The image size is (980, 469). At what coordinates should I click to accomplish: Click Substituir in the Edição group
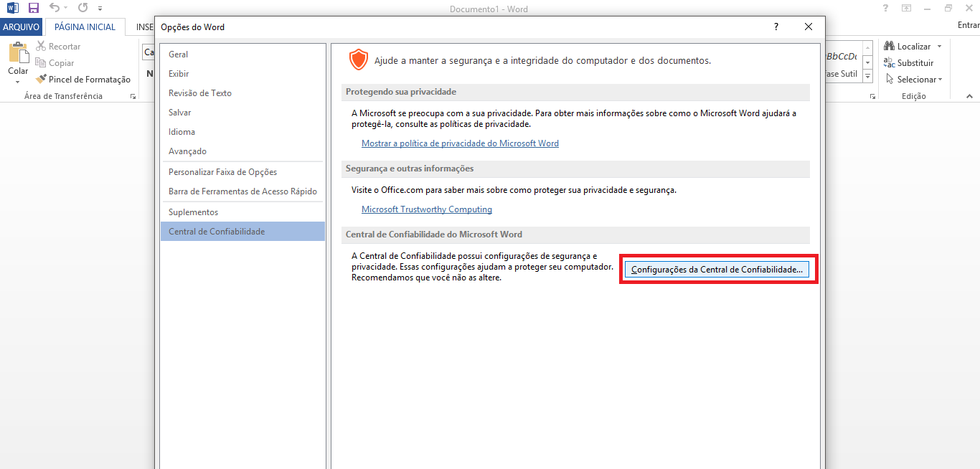click(909, 63)
